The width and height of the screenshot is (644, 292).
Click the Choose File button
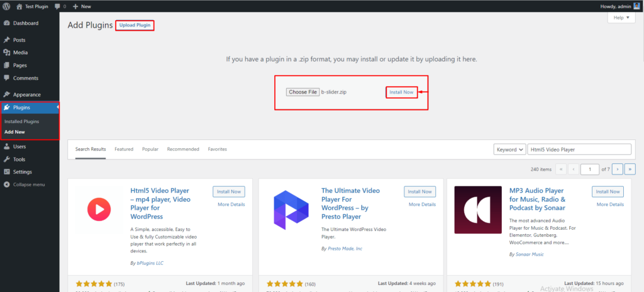point(303,92)
